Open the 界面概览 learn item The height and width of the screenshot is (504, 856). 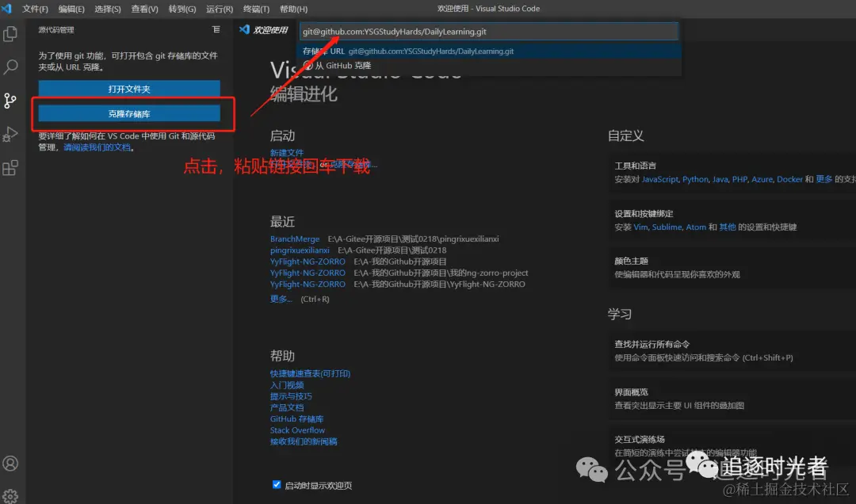pyautogui.click(x=732, y=399)
